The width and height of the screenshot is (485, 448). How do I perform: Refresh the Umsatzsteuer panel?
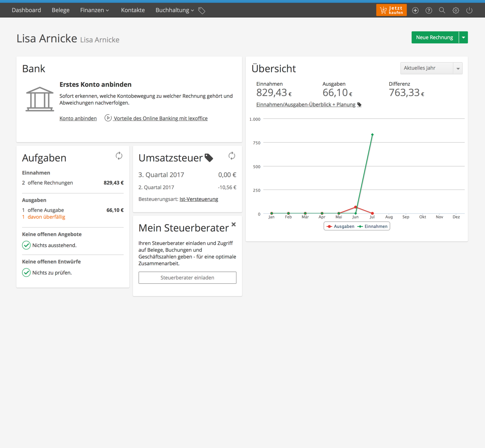(x=232, y=156)
